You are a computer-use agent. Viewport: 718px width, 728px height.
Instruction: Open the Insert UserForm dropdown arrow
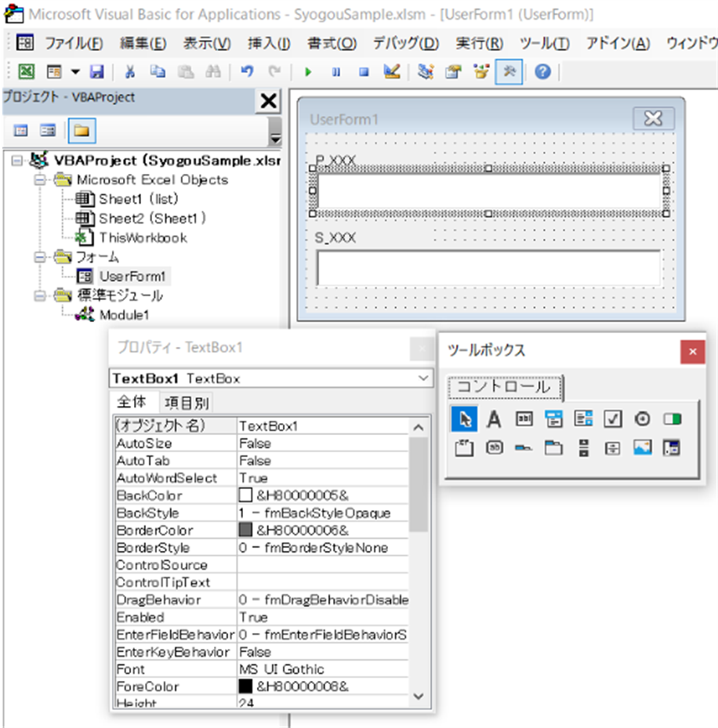pos(75,71)
